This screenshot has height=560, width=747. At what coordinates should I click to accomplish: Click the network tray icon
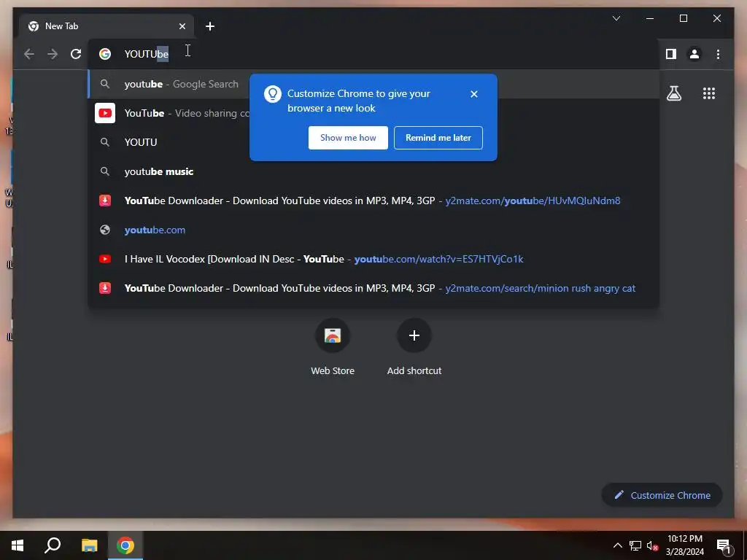pyautogui.click(x=635, y=545)
